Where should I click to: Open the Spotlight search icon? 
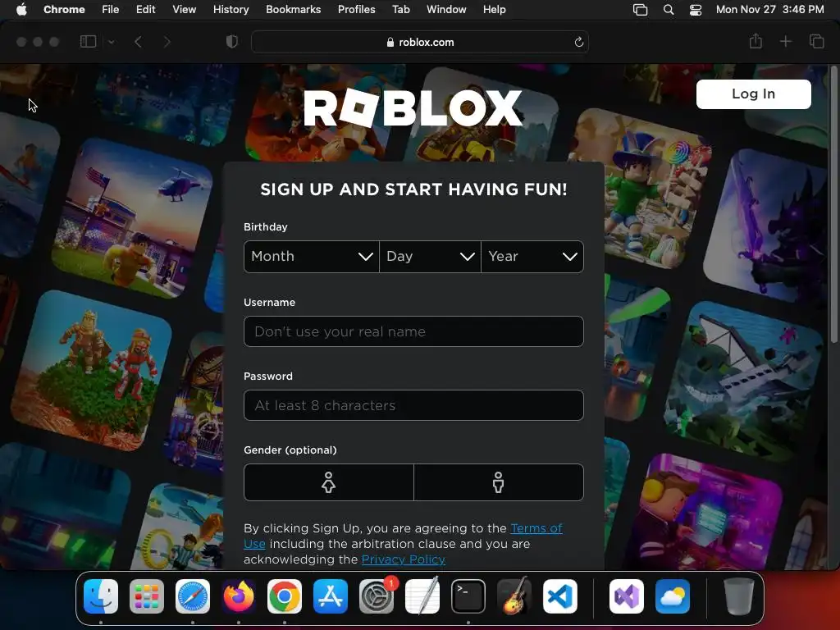click(x=668, y=9)
